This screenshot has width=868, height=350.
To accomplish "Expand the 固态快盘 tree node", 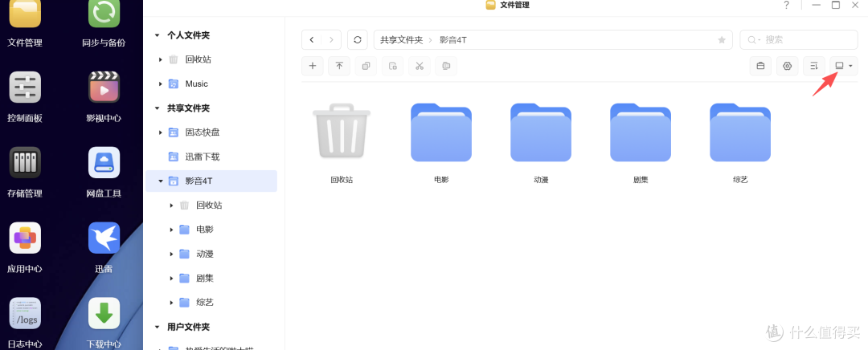I will [x=161, y=132].
